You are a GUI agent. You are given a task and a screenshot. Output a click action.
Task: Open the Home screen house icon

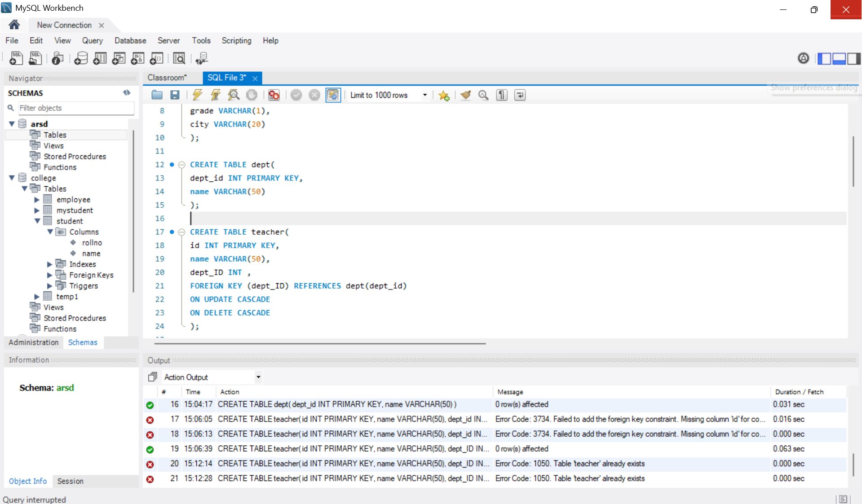pyautogui.click(x=14, y=25)
